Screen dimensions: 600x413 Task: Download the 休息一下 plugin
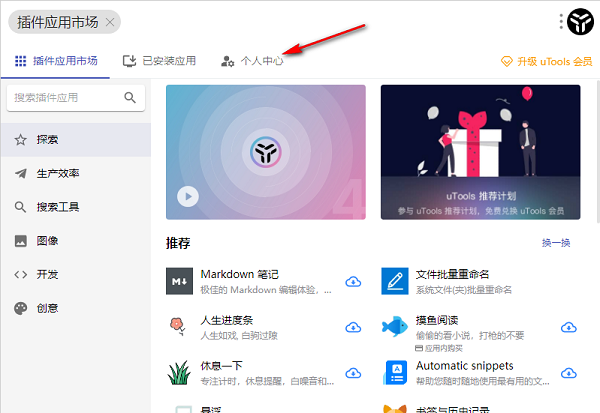point(353,373)
